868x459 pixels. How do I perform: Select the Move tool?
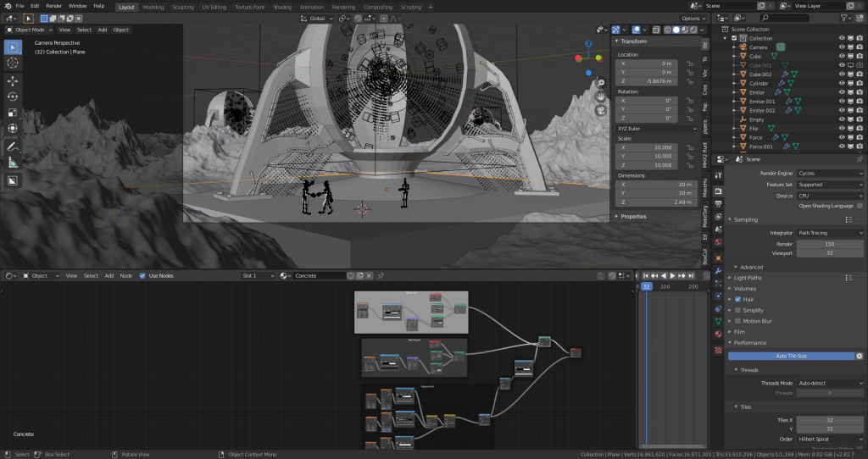13,80
